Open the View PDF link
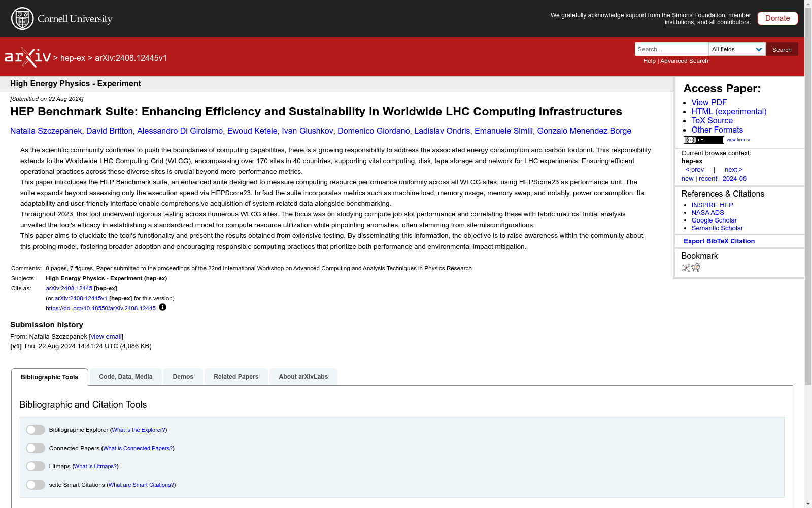The height and width of the screenshot is (508, 812). (709, 103)
